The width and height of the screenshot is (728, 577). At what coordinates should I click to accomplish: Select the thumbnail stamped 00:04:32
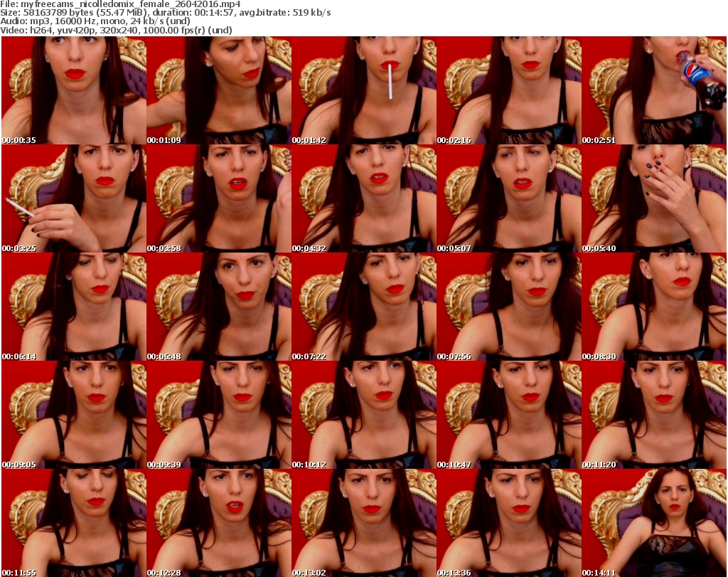[364, 198]
